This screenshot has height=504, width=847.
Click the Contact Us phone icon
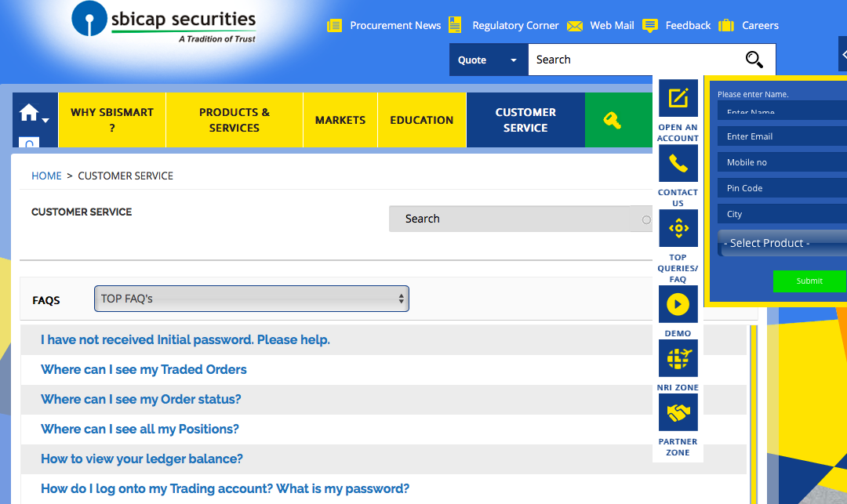[x=678, y=163]
